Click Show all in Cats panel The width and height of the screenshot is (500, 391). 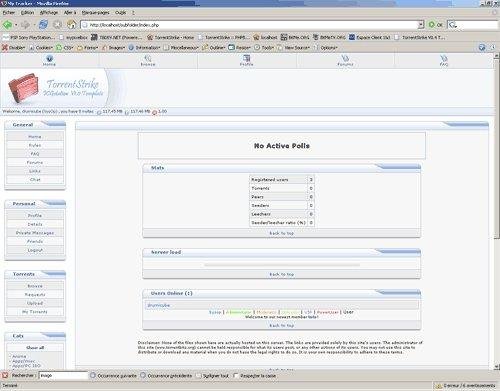[35, 348]
